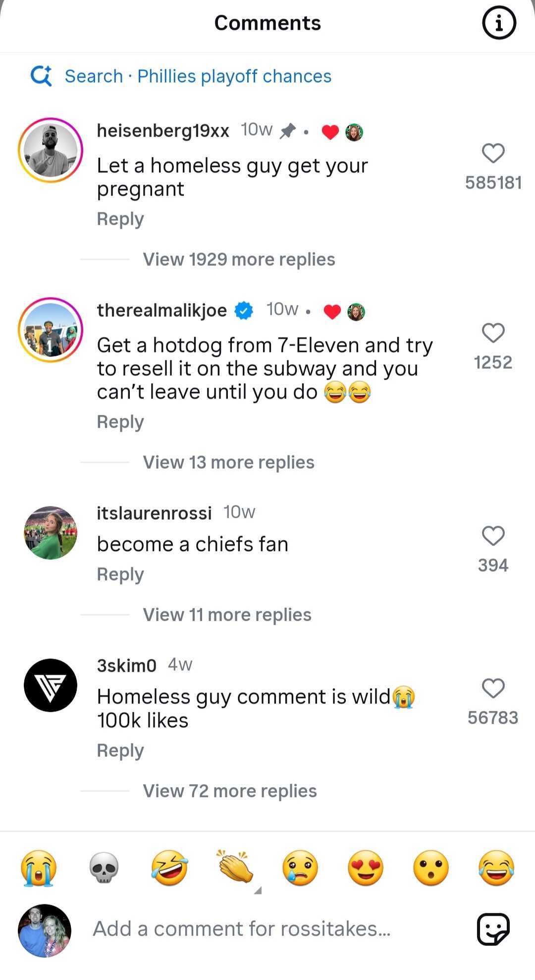Open heisenberg19xx's profile picture story

pos(51,150)
